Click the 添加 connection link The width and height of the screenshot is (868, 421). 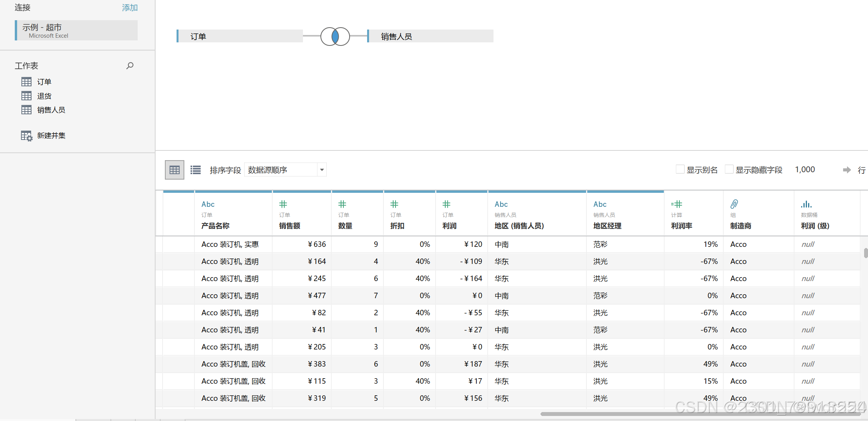pos(129,8)
